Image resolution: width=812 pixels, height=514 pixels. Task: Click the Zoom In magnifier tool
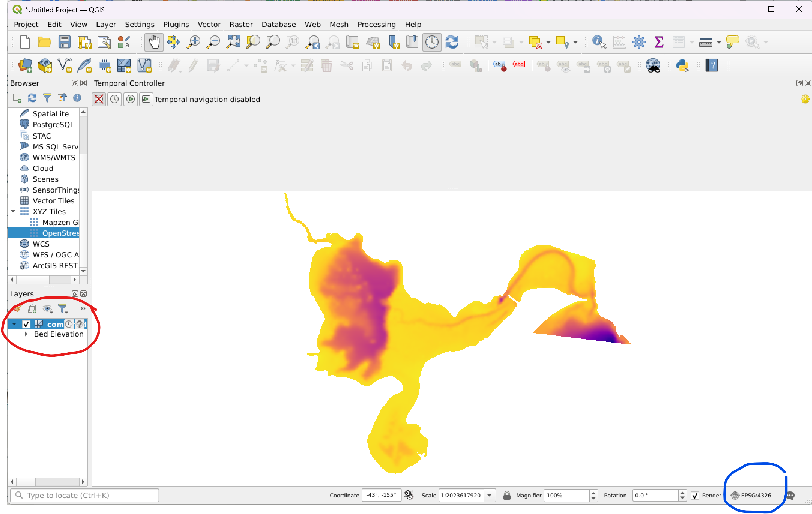pos(194,42)
